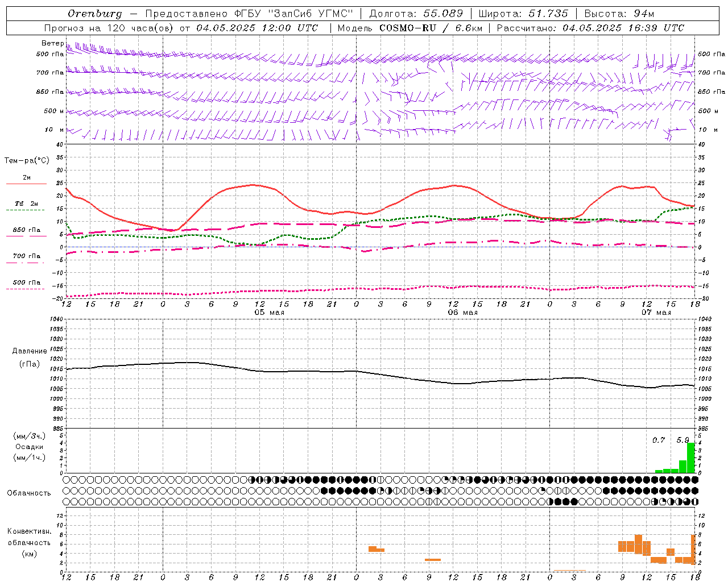Screen dimensions: 728x582
Task: Click the (мм/3ч.) precipitation unit label
Action: [x=30, y=436]
